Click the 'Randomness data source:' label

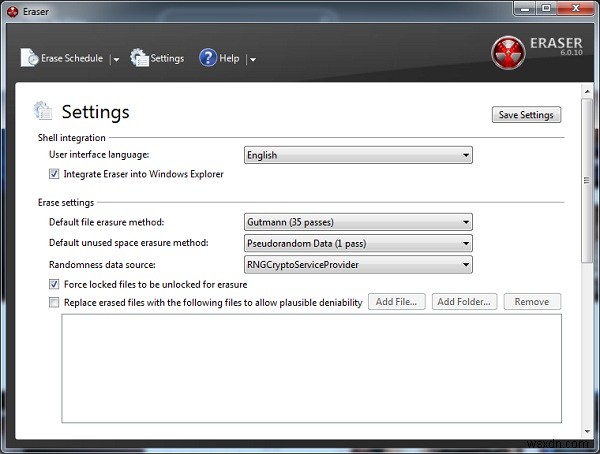pos(102,265)
